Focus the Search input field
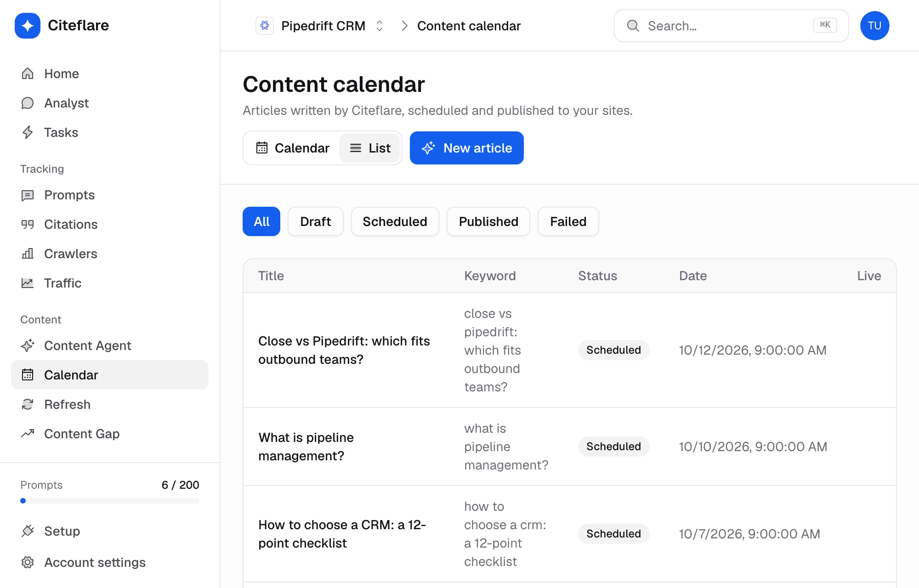This screenshot has height=588, width=919. click(x=732, y=26)
